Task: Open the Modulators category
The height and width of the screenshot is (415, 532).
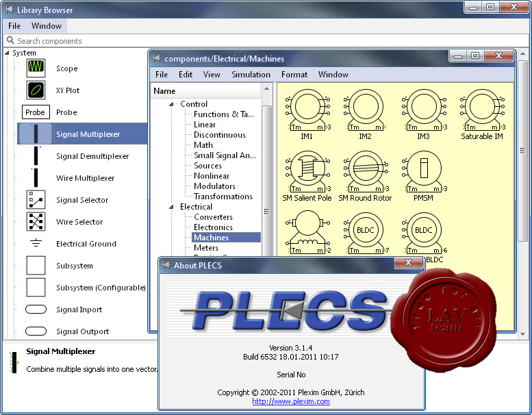Action: (214, 186)
